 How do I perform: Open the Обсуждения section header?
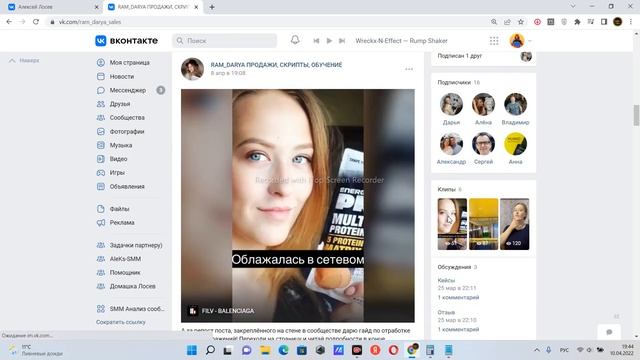tap(457, 267)
